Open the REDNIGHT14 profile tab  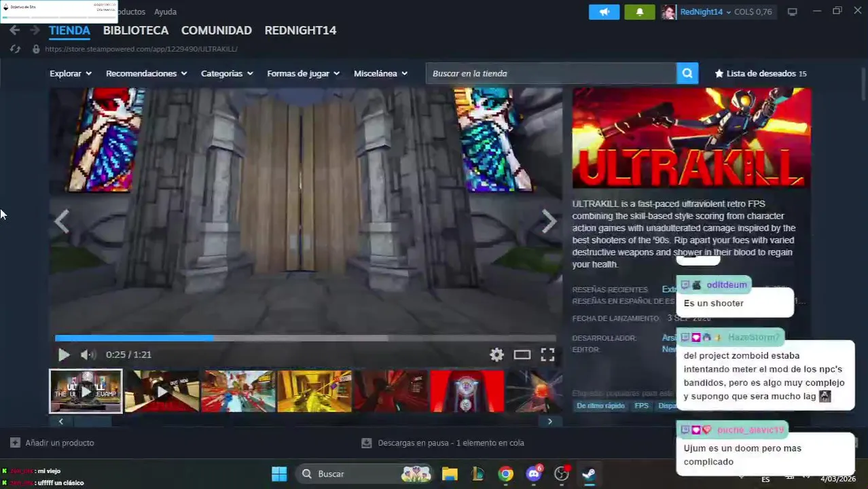click(300, 31)
